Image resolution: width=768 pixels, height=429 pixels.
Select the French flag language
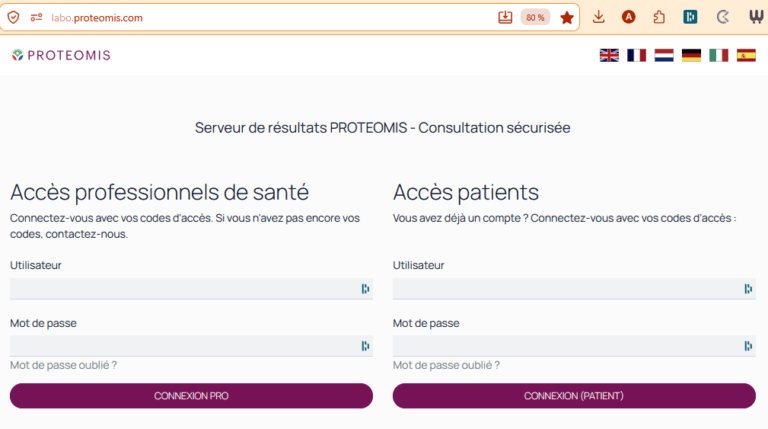pos(636,56)
